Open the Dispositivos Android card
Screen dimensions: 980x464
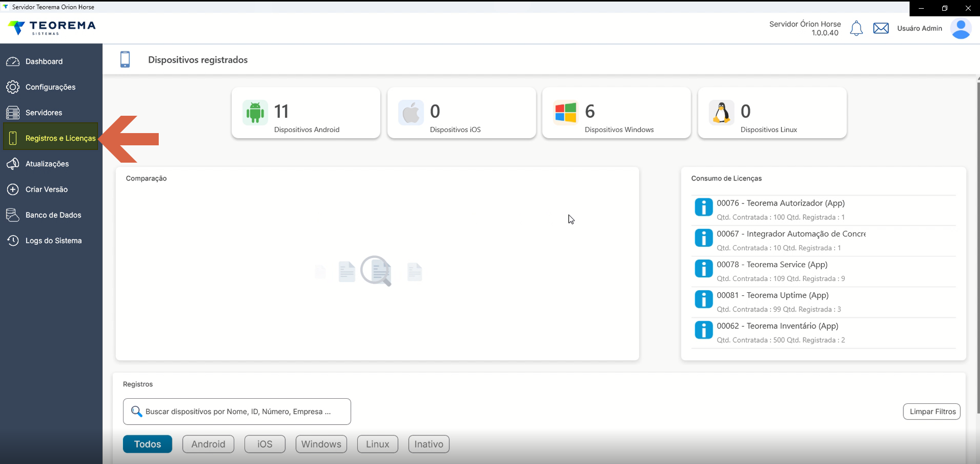coord(306,113)
